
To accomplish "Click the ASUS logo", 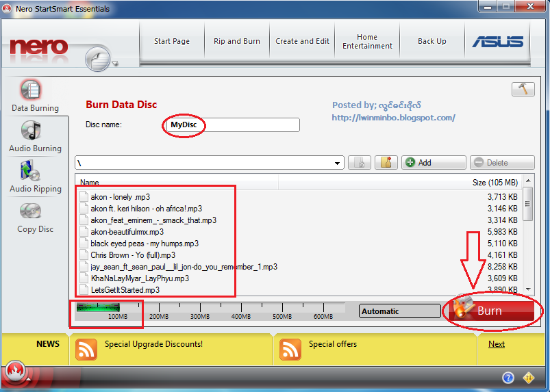I will click(x=497, y=42).
